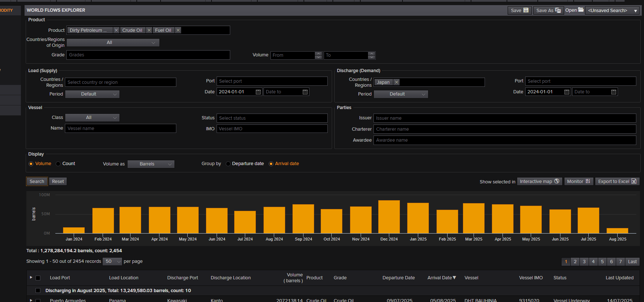
Task: Decrease the Volume To stepper
Action: coord(371,57)
